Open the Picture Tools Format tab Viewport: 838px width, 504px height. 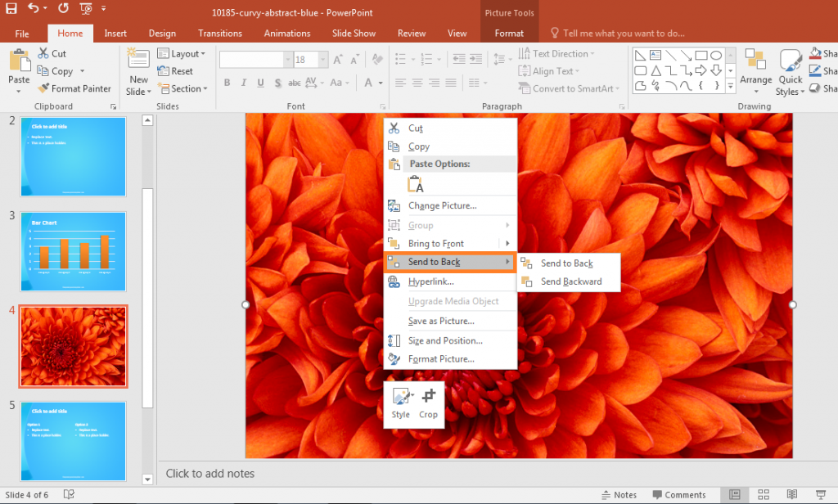[x=509, y=34]
